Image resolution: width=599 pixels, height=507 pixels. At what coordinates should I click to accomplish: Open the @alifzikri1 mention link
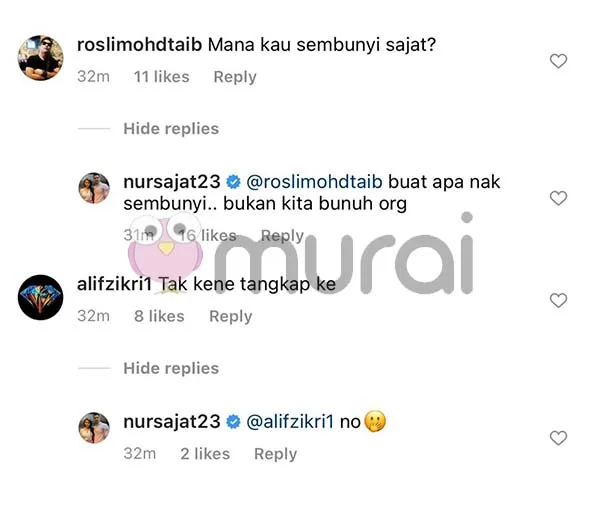[x=290, y=422]
